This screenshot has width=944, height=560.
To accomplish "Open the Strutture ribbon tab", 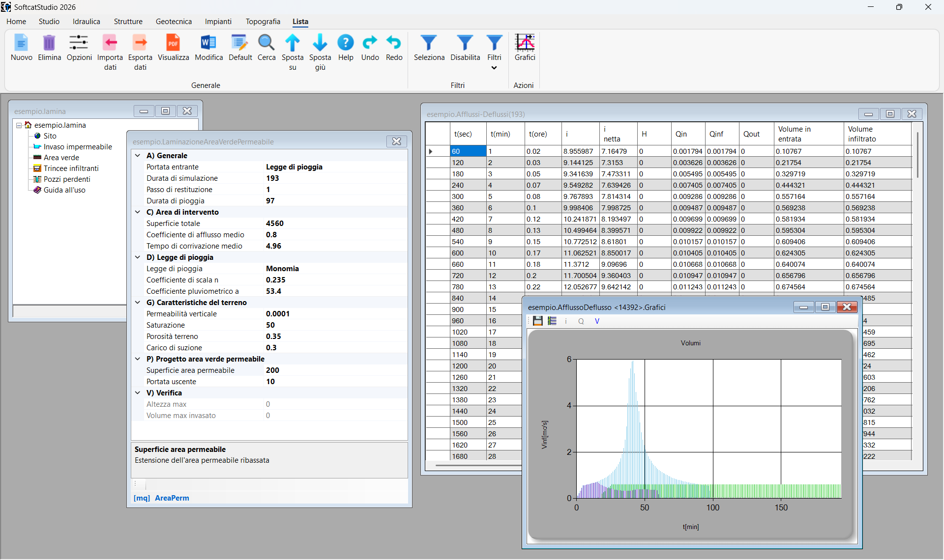I will 128,22.
